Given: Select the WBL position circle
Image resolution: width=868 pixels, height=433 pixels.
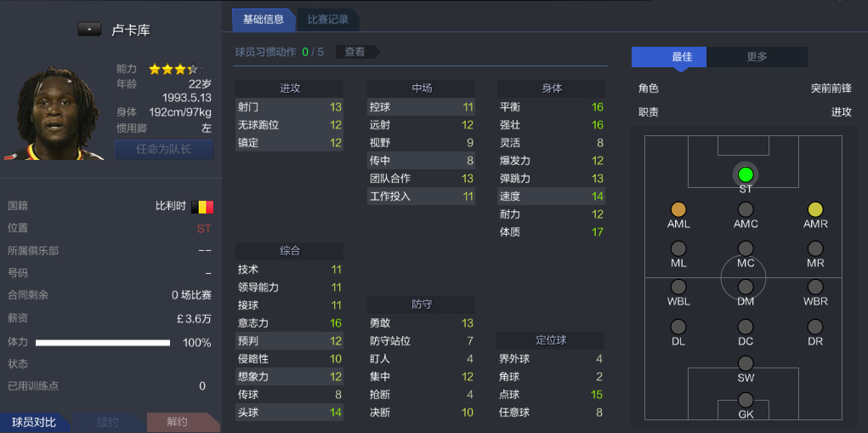Looking at the screenshot, I should coord(678,287).
